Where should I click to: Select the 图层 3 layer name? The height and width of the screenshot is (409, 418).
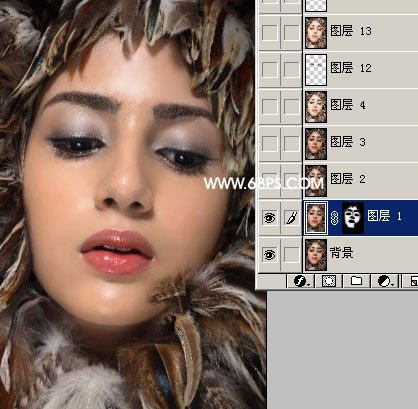pos(348,142)
